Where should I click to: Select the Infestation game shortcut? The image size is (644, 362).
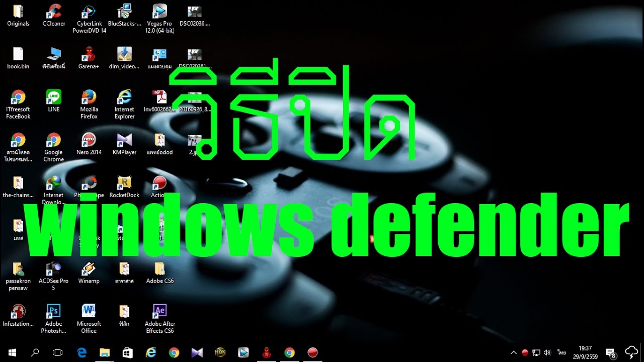point(18,316)
